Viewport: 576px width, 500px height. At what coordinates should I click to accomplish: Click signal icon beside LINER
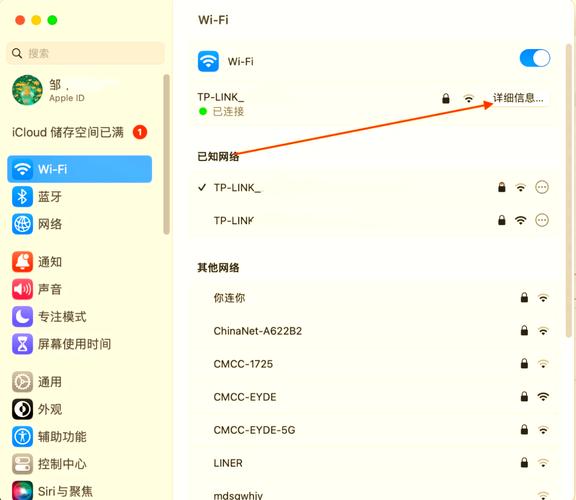point(543,463)
